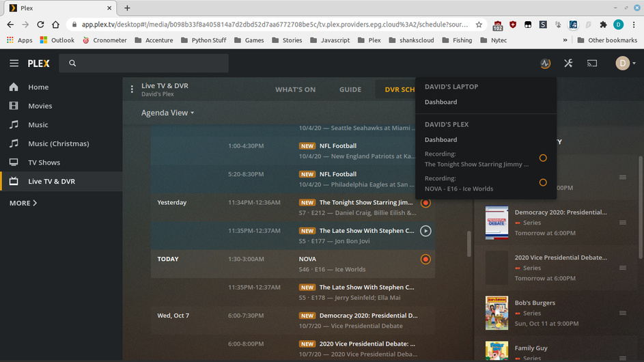The width and height of the screenshot is (644, 362).
Task: Open Other bookmarks folder
Action: pos(607,40)
